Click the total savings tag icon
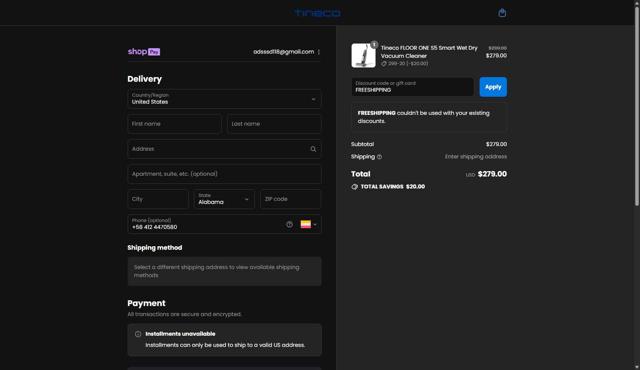This screenshot has width=640, height=370. point(354,186)
